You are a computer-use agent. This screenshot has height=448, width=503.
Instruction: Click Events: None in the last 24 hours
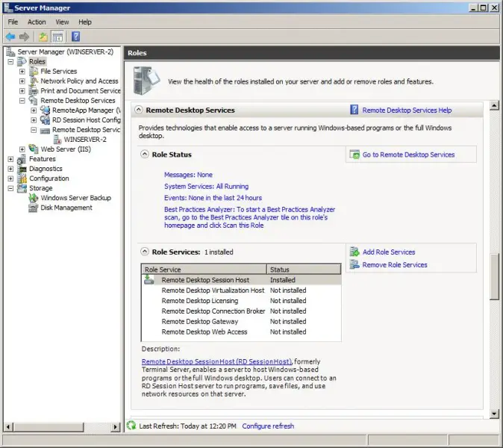pyautogui.click(x=213, y=198)
